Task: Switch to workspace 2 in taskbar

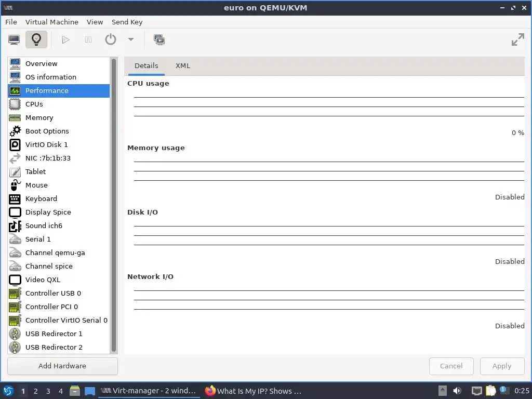Action: coord(36,391)
